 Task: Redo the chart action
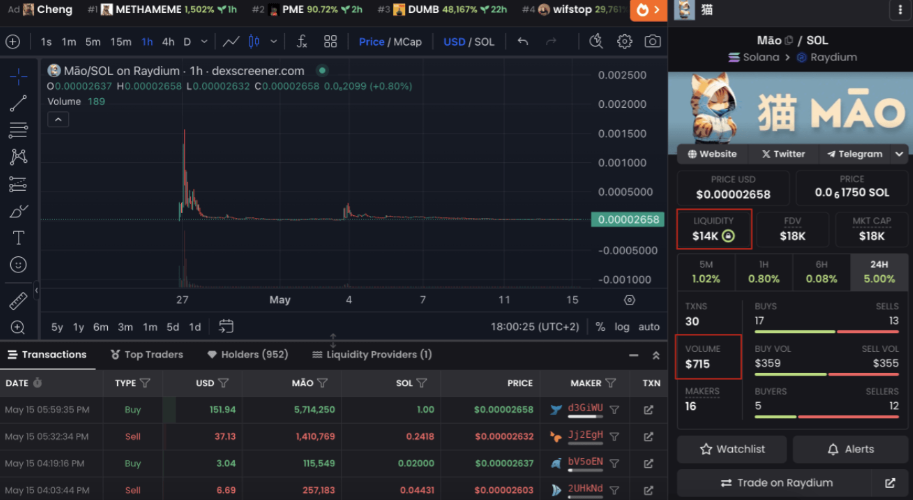click(551, 42)
